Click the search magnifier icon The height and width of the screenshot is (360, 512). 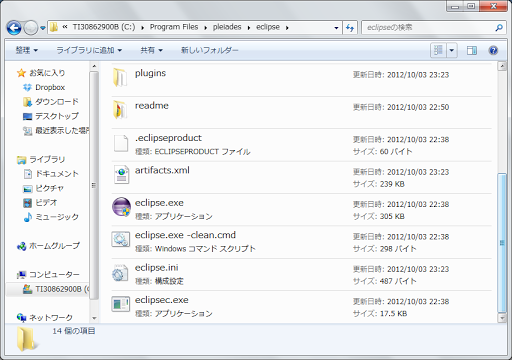click(499, 28)
